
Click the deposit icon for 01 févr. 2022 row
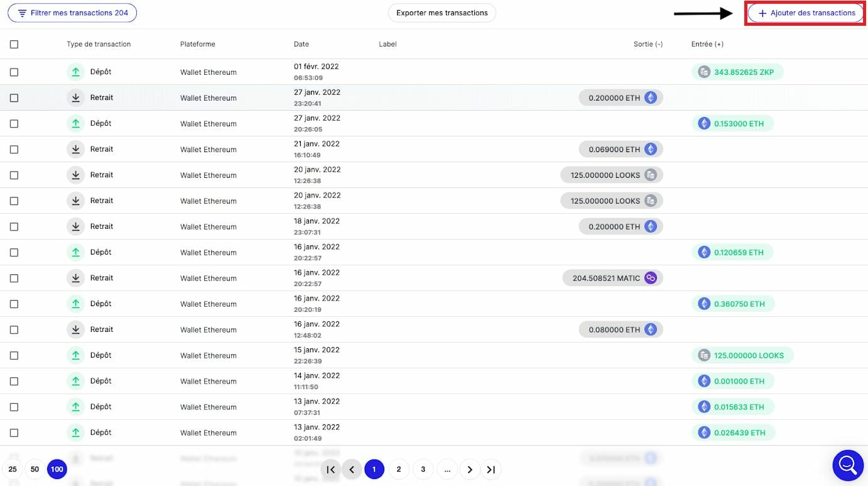[x=75, y=72]
